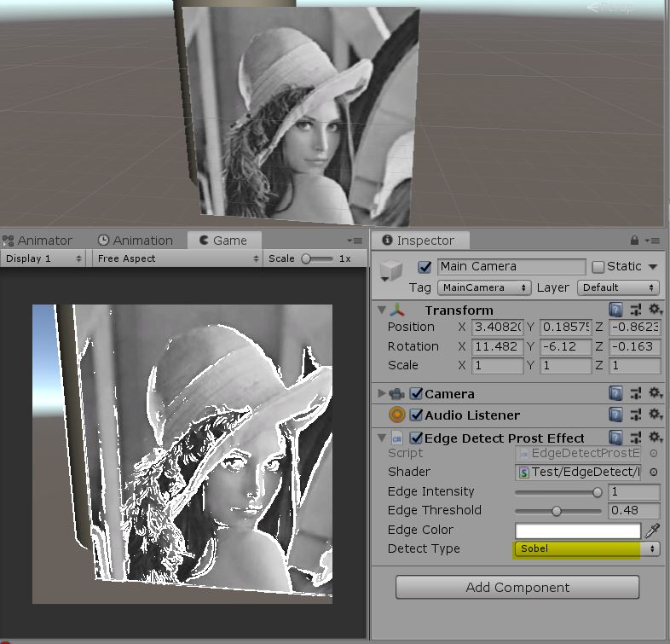The width and height of the screenshot is (670, 644).
Task: Open Camera component help icon
Action: tap(615, 393)
